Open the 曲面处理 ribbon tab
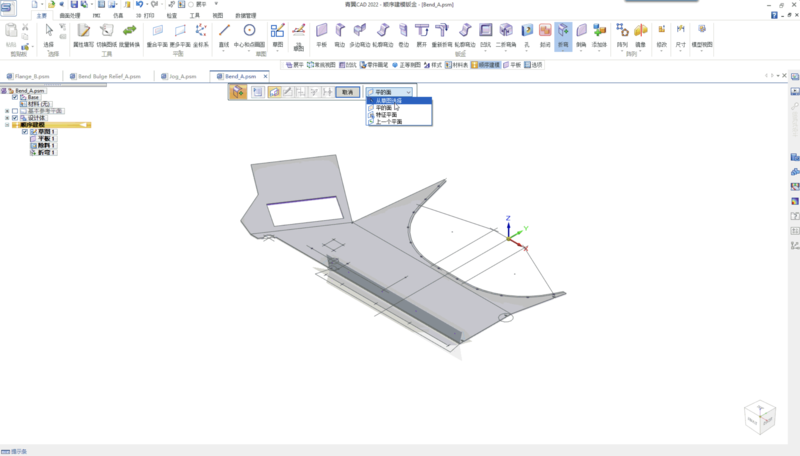800x456 pixels. click(72, 17)
